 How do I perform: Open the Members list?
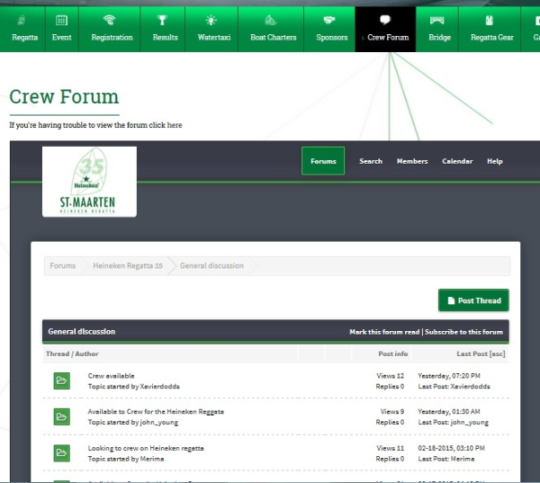tap(412, 161)
